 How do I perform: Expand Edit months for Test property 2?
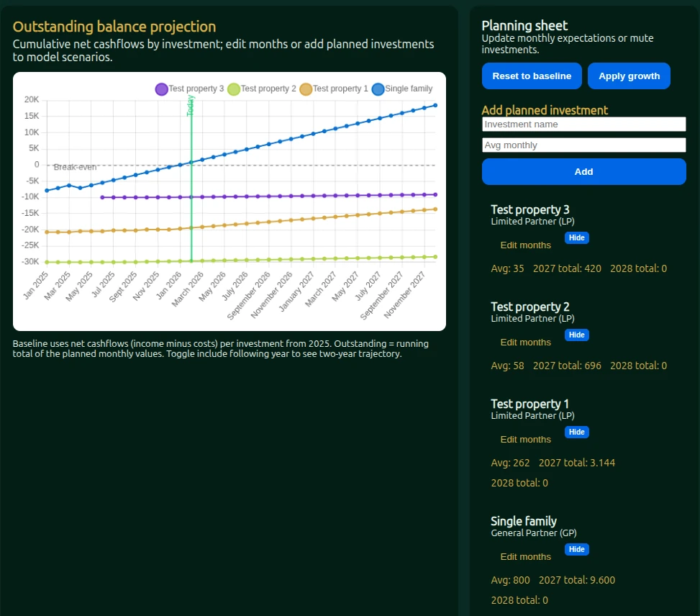pyautogui.click(x=525, y=342)
